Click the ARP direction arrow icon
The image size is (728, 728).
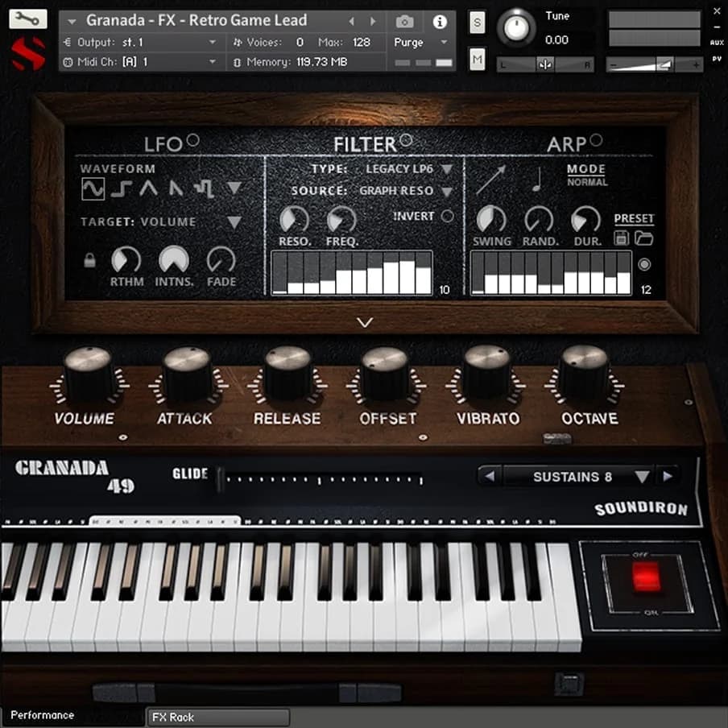[490, 180]
